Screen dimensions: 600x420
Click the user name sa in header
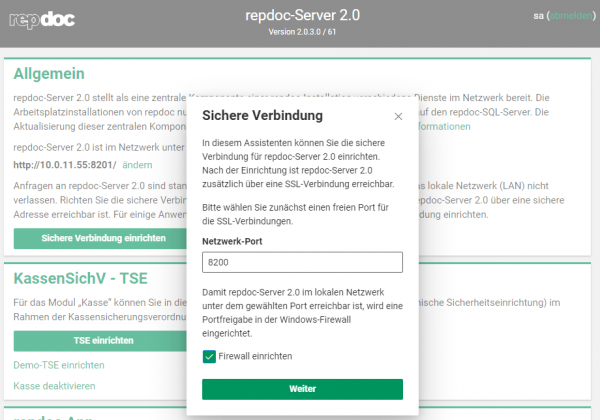coord(538,16)
